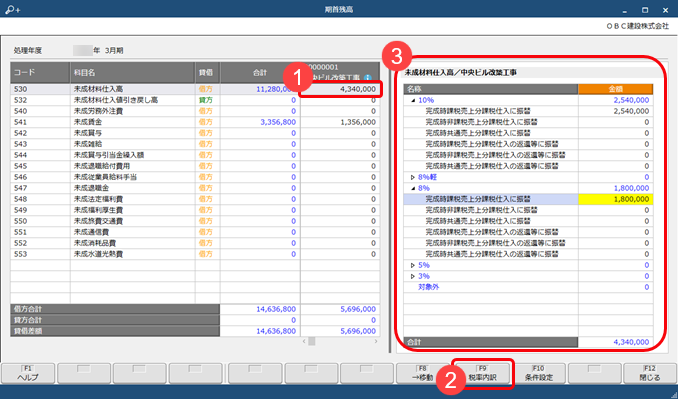Viewport: 678px width, 399px height.
Task: Click the scrollbar right arrow under the table
Action: 375,342
